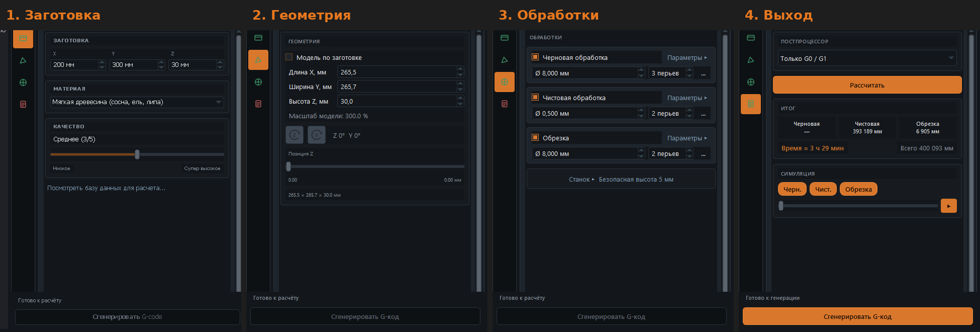Uncheck the Обрезка operation checkbox
This screenshot has width=980, height=332.
click(535, 138)
